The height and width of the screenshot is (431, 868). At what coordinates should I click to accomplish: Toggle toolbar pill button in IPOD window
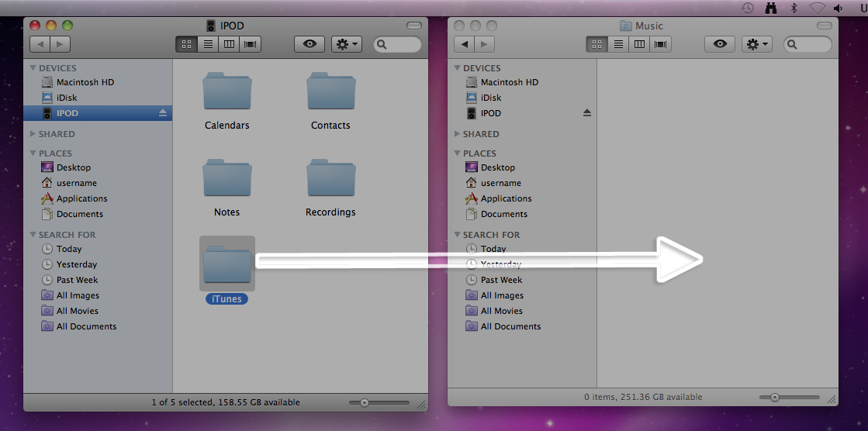click(413, 26)
